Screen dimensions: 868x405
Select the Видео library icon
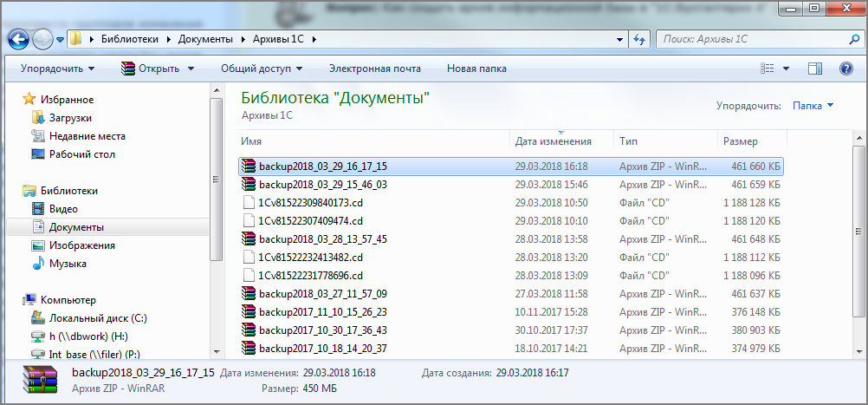pyautogui.click(x=38, y=209)
